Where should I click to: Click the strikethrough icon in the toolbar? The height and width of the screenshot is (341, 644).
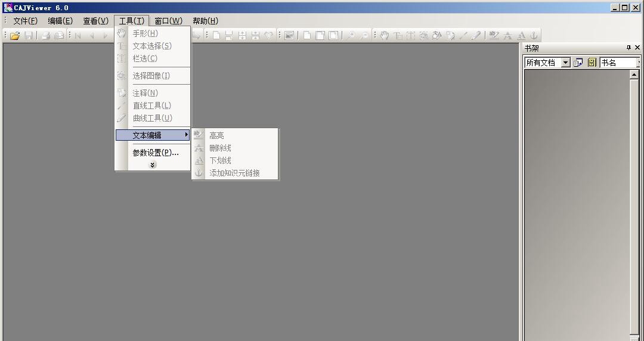tap(507, 36)
